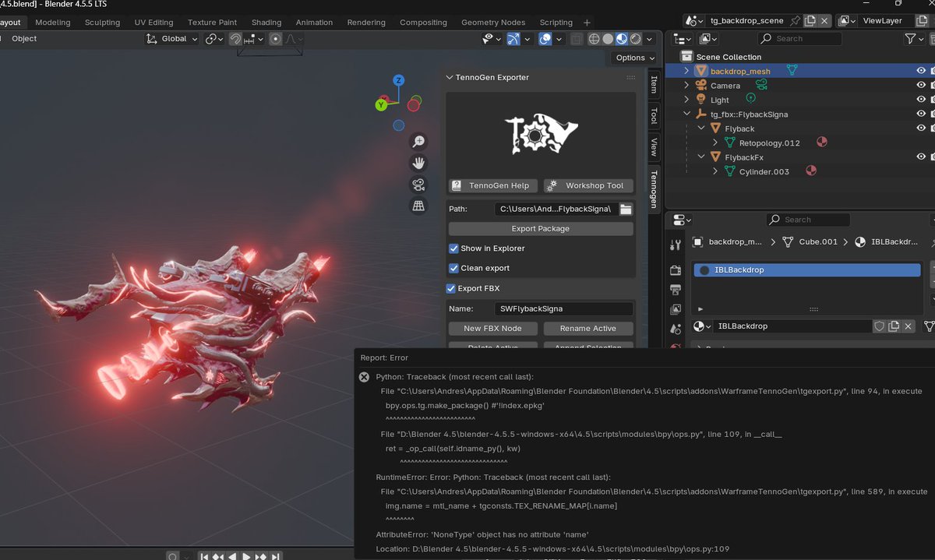Expand Cylinder.003 mesh entry
The image size is (935, 560).
click(715, 171)
